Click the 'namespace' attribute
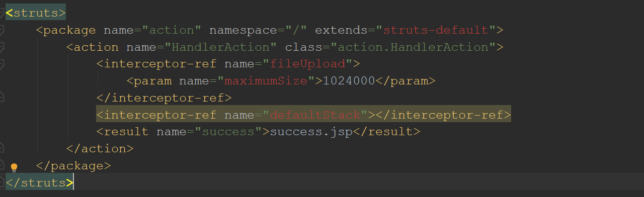The height and width of the screenshot is (197, 644). coord(243,30)
